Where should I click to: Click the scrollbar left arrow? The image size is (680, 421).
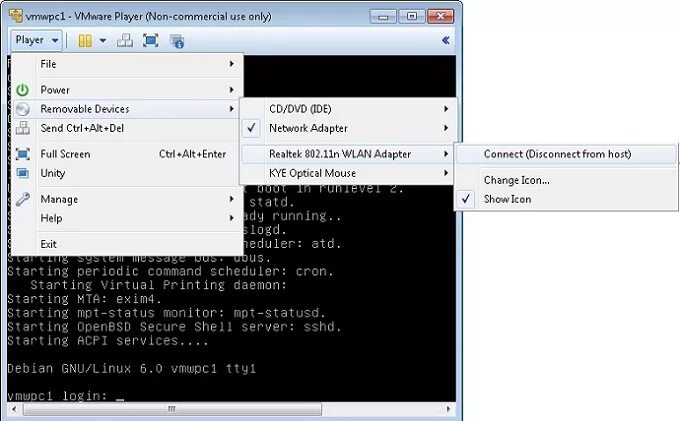pos(14,409)
